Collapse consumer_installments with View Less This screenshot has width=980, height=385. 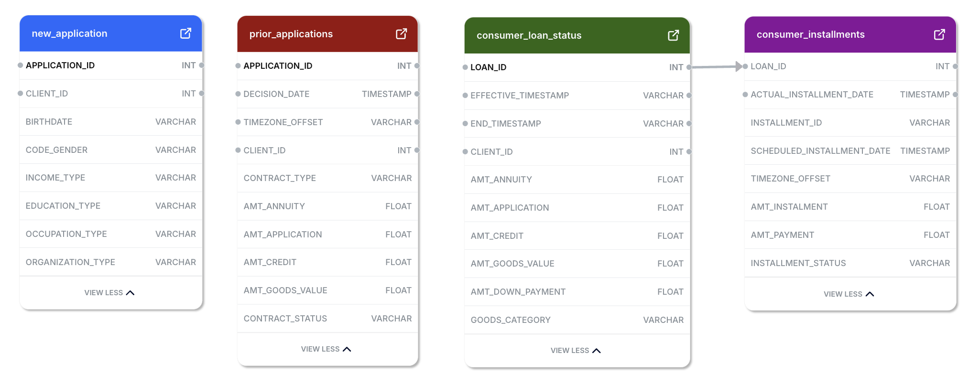849,294
